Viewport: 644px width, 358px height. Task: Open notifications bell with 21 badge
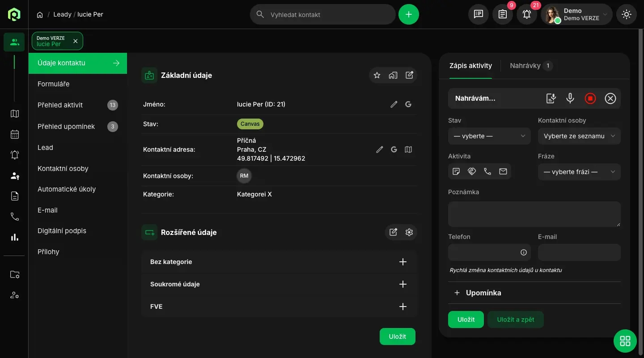tap(527, 14)
